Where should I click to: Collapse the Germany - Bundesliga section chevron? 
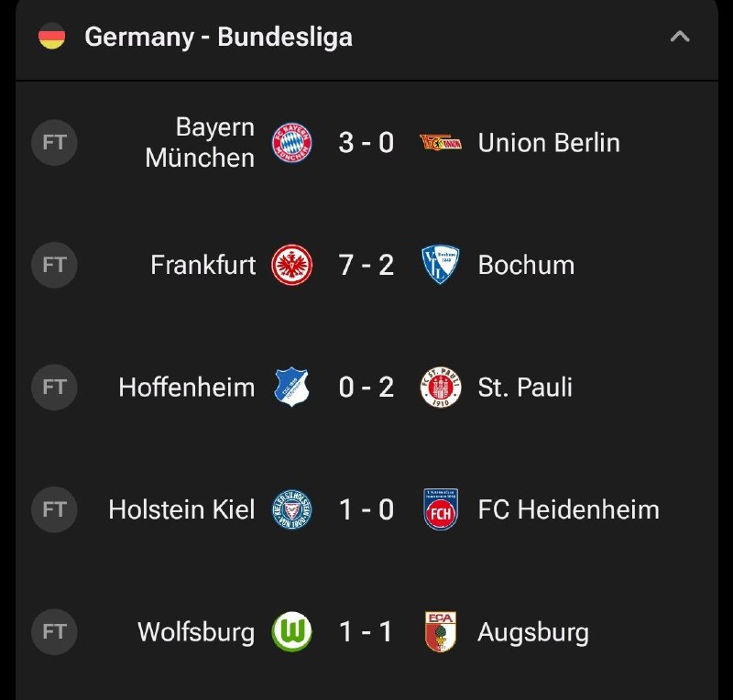(x=680, y=37)
